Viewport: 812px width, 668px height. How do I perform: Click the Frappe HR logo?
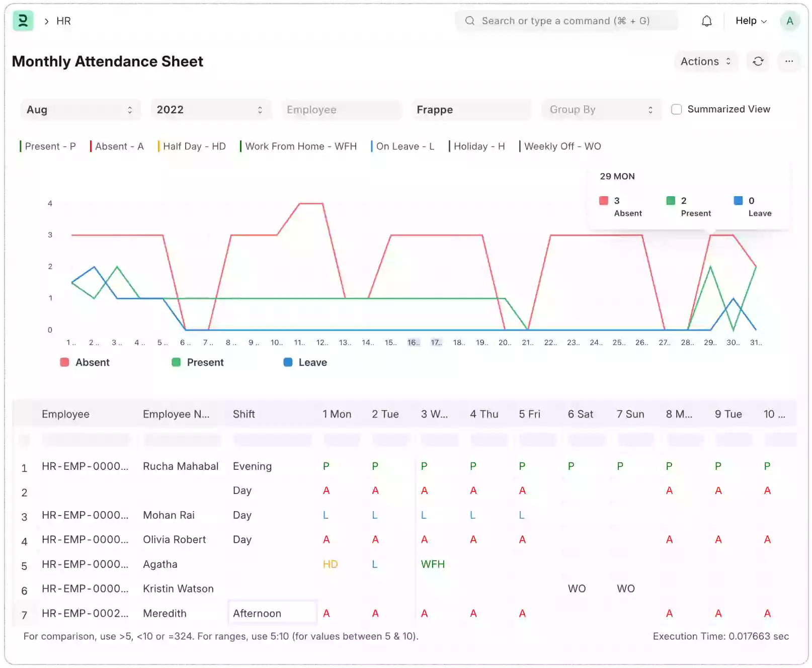(23, 21)
